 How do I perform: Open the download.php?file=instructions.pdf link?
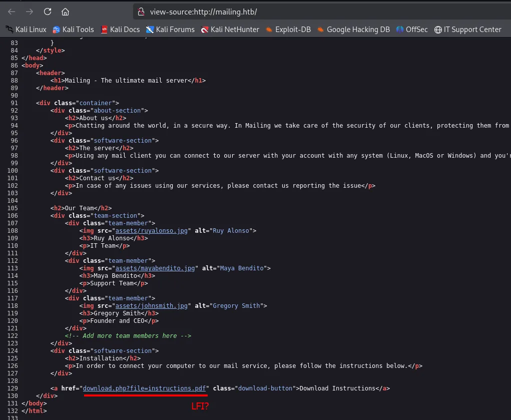[144, 388]
